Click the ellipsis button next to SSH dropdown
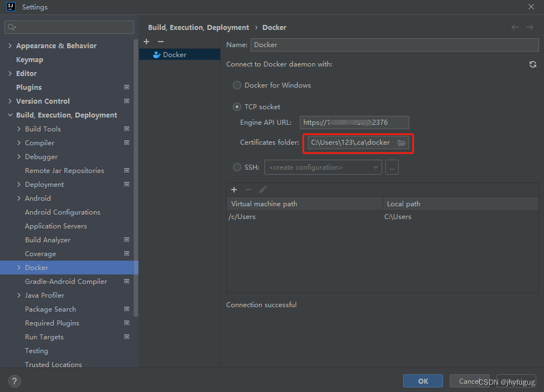Viewport: 544px width, 392px height. click(392, 167)
